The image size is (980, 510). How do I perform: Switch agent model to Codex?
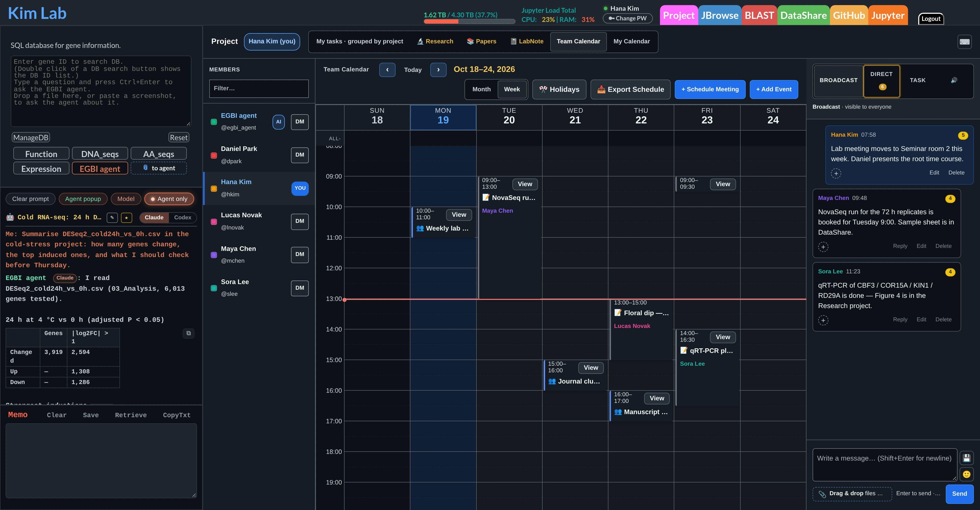tap(183, 217)
